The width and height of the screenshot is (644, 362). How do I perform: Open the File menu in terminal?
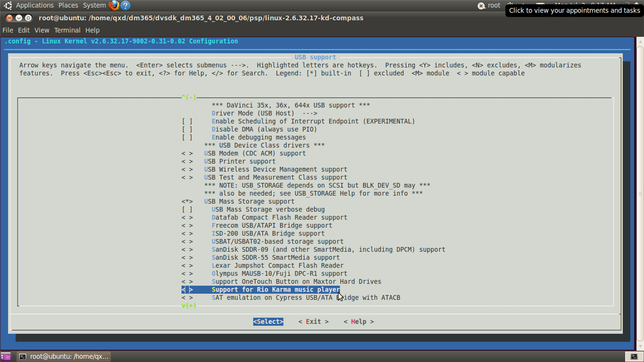click(8, 30)
